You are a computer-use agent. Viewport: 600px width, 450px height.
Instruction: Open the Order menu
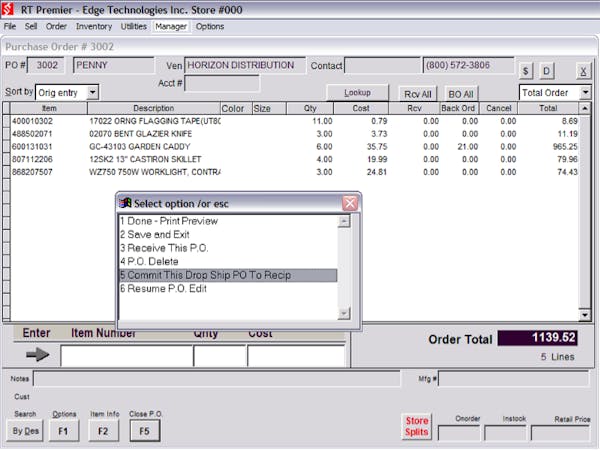56,26
